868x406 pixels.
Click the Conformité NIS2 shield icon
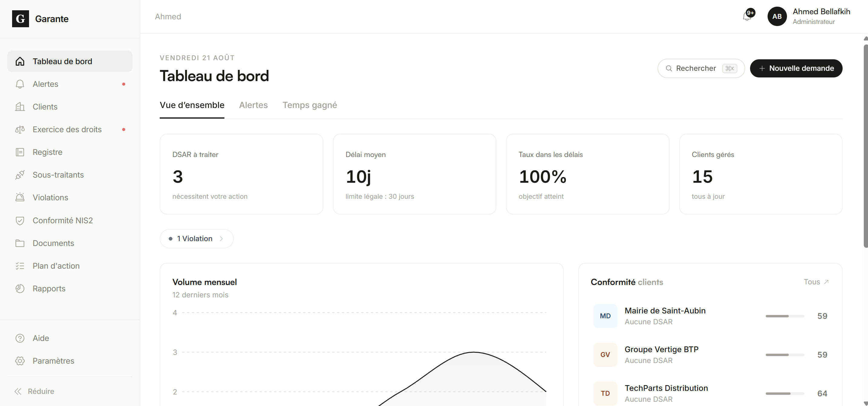coord(20,220)
